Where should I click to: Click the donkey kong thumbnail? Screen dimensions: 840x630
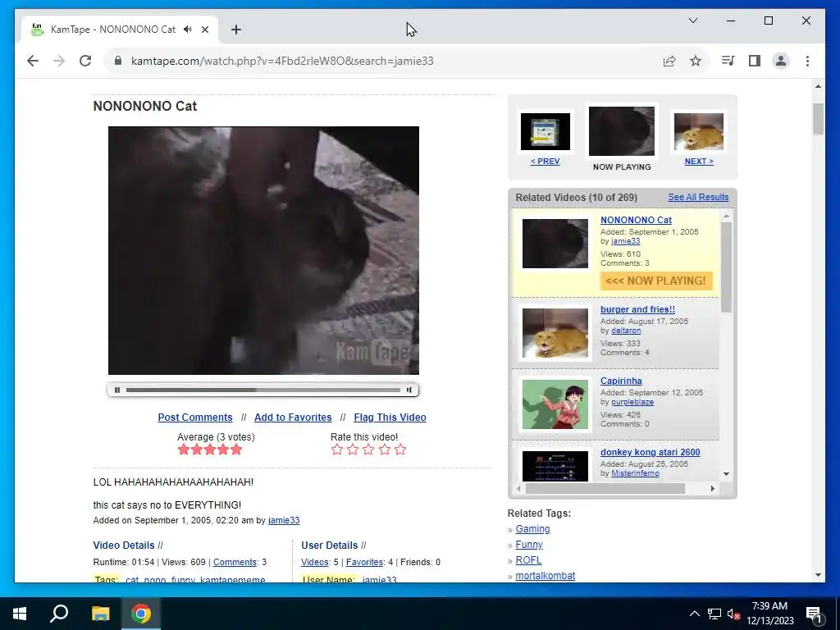(x=555, y=466)
